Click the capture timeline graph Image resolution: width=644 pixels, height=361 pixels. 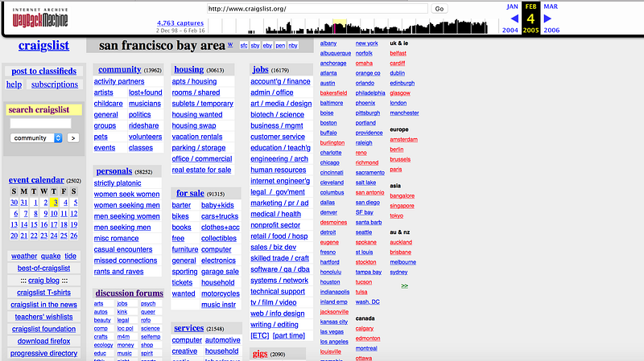tap(349, 27)
